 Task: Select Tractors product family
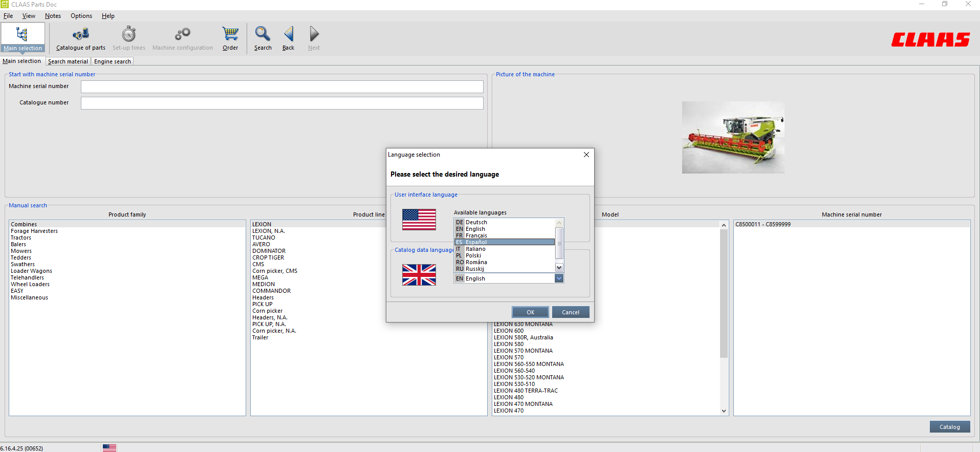point(127,238)
